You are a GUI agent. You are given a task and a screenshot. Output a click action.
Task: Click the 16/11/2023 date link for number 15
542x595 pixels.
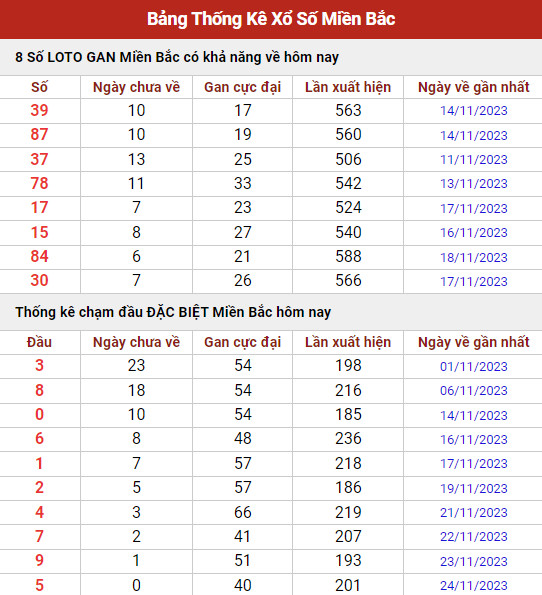(x=473, y=233)
